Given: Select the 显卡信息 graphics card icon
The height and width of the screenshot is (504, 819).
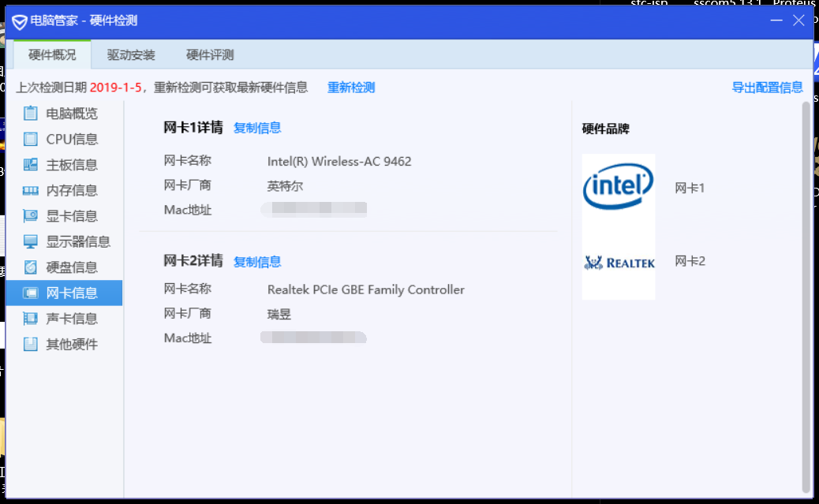Looking at the screenshot, I should point(30,215).
